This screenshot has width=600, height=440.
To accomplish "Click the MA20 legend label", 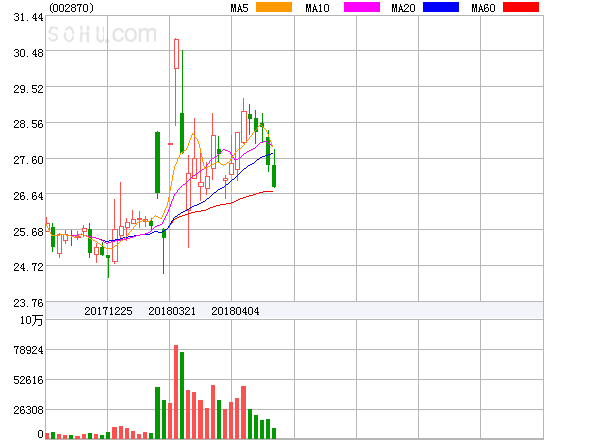I will [403, 8].
